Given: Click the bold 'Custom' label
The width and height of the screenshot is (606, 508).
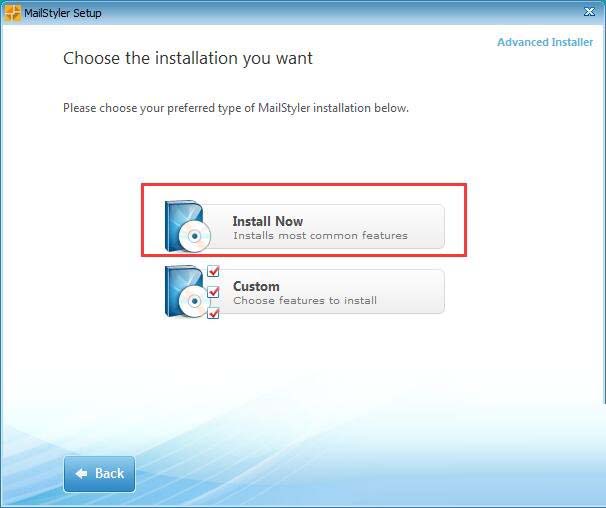Looking at the screenshot, I should pyautogui.click(x=256, y=286).
